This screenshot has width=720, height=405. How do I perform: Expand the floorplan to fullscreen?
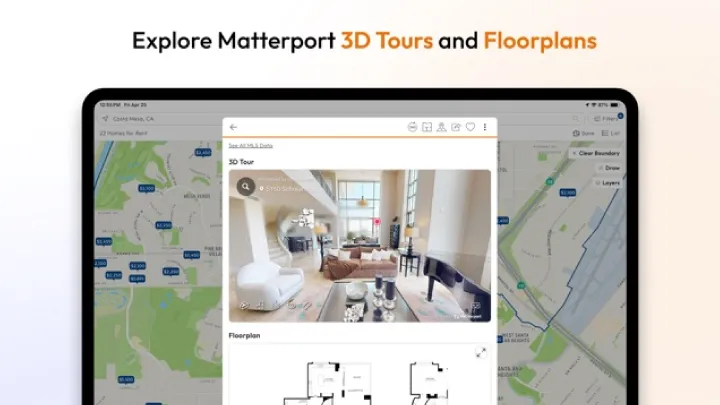(481, 352)
